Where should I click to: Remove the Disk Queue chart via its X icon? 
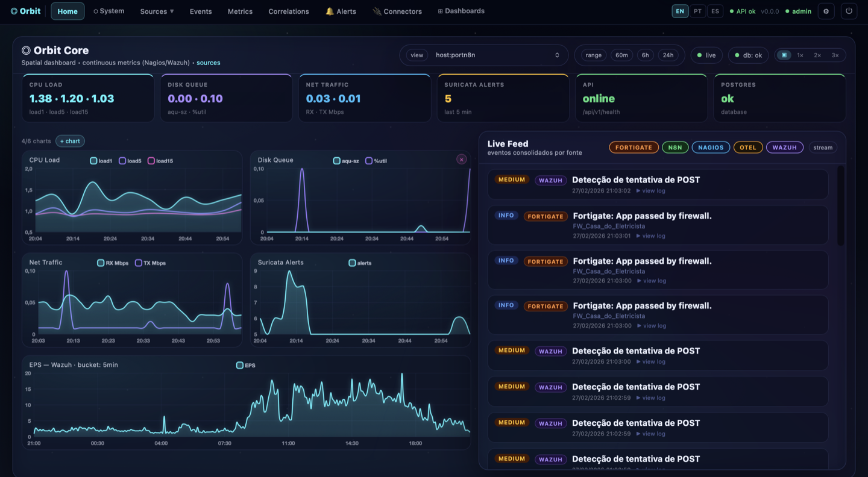[x=461, y=159]
